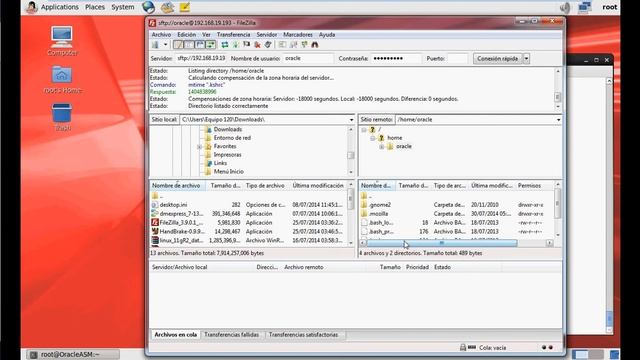Open the Site Manager dropdown arrow
Screen dimensions: 640x360
click(165, 45)
